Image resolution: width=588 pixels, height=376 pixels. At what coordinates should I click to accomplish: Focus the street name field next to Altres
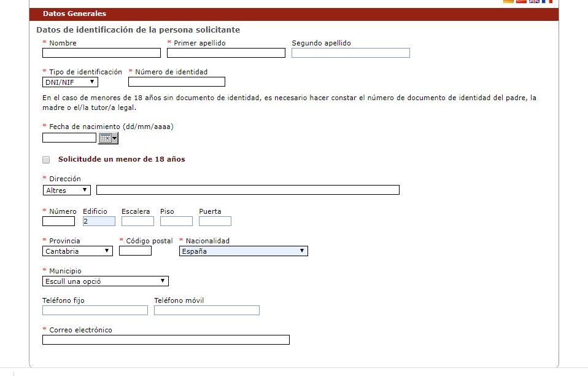point(248,190)
